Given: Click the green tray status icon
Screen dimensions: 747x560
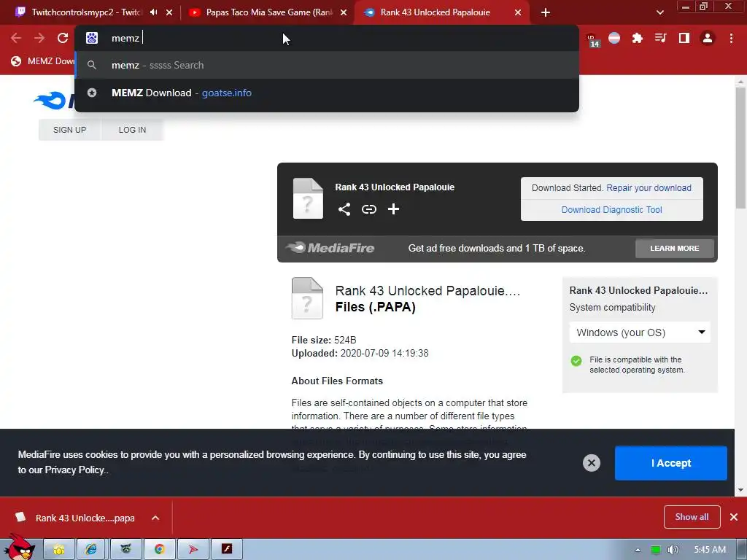Looking at the screenshot, I should [x=656, y=550].
